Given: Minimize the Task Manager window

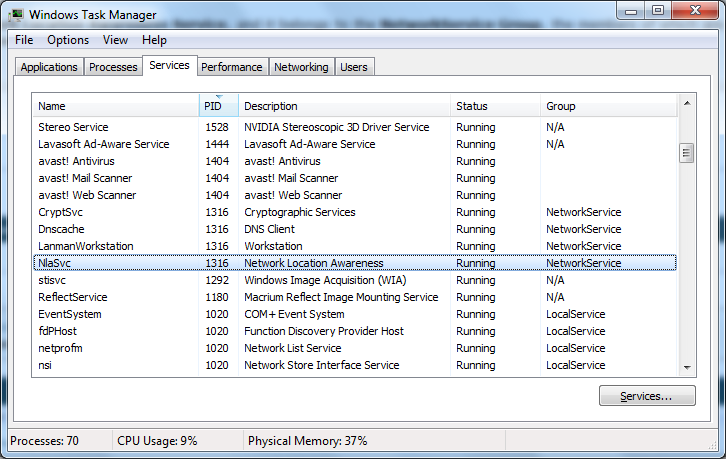Looking at the screenshot, I should (x=631, y=11).
